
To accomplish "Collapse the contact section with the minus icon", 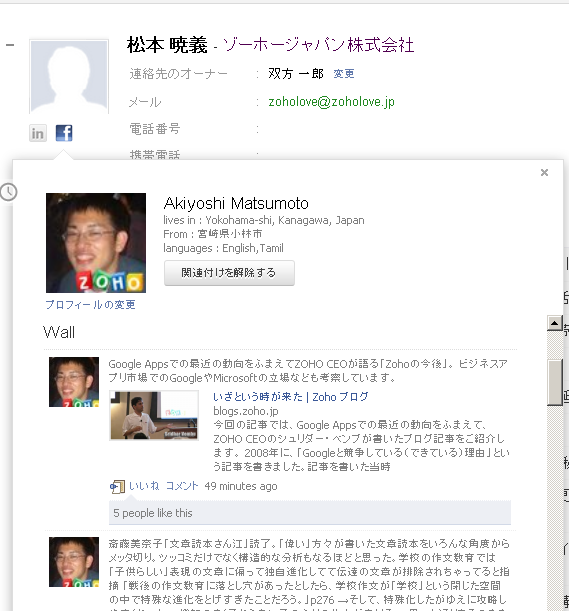I will [10, 45].
